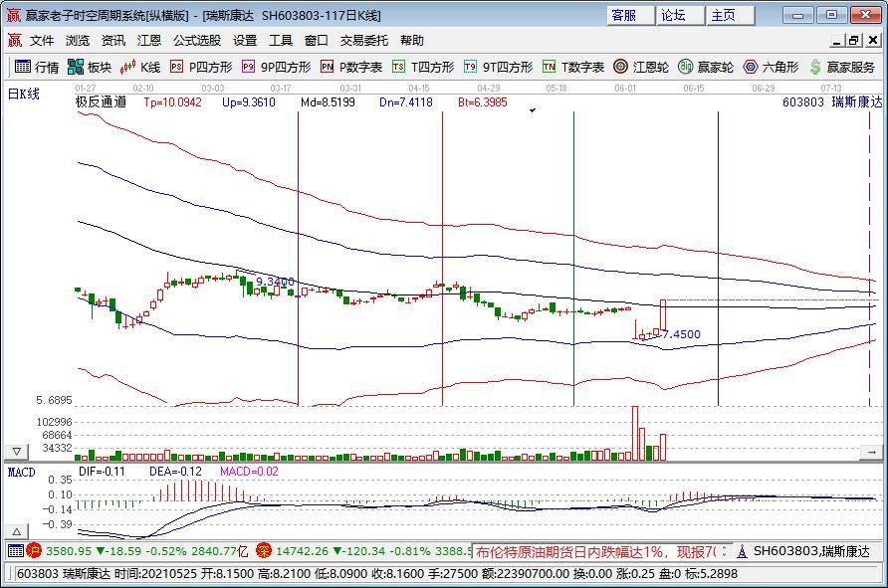Click the 日K线 period label
Screen dimensions: 888x588
point(24,95)
